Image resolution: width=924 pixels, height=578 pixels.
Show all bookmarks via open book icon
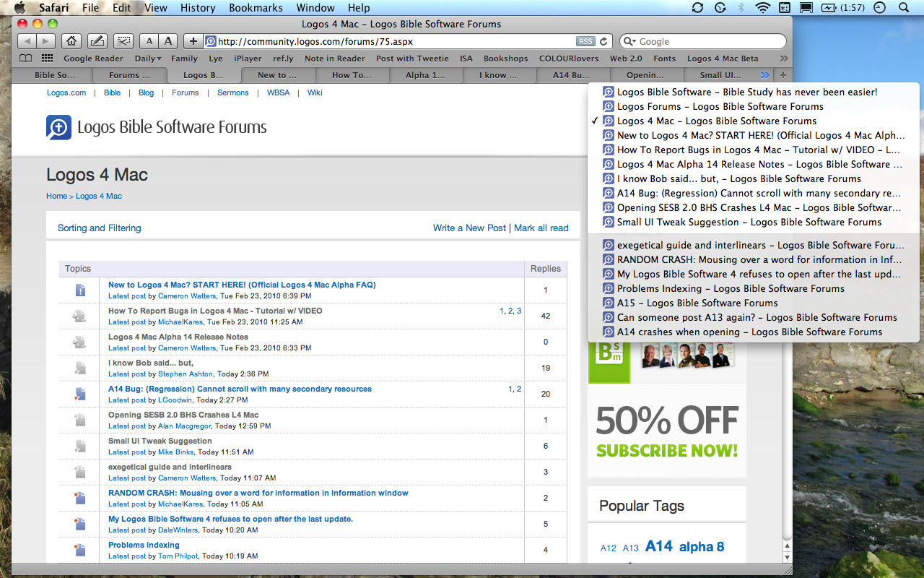click(x=25, y=59)
